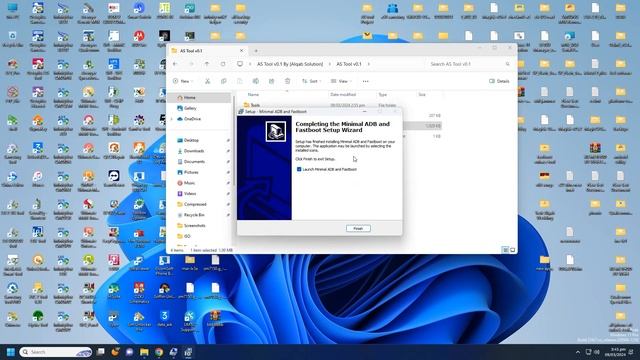Viewport: 640px width, 360px height.
Task: Expand the OneDrive tree node
Action: (x=172, y=119)
